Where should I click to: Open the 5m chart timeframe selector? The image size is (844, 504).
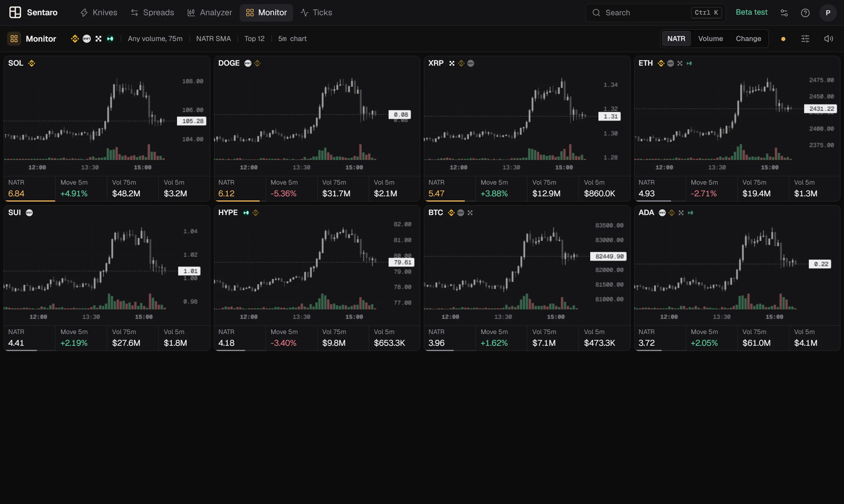click(292, 39)
